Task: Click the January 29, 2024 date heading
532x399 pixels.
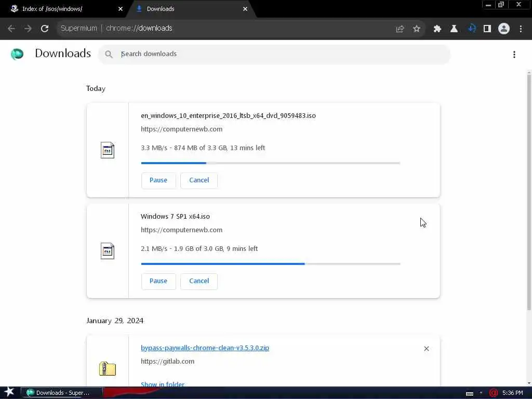Action: [115, 321]
